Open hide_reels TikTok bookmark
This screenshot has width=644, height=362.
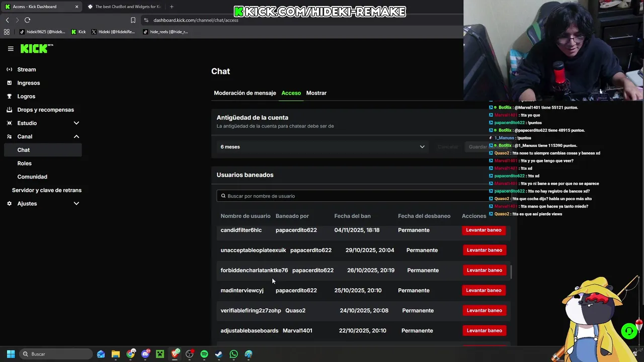[x=166, y=32]
